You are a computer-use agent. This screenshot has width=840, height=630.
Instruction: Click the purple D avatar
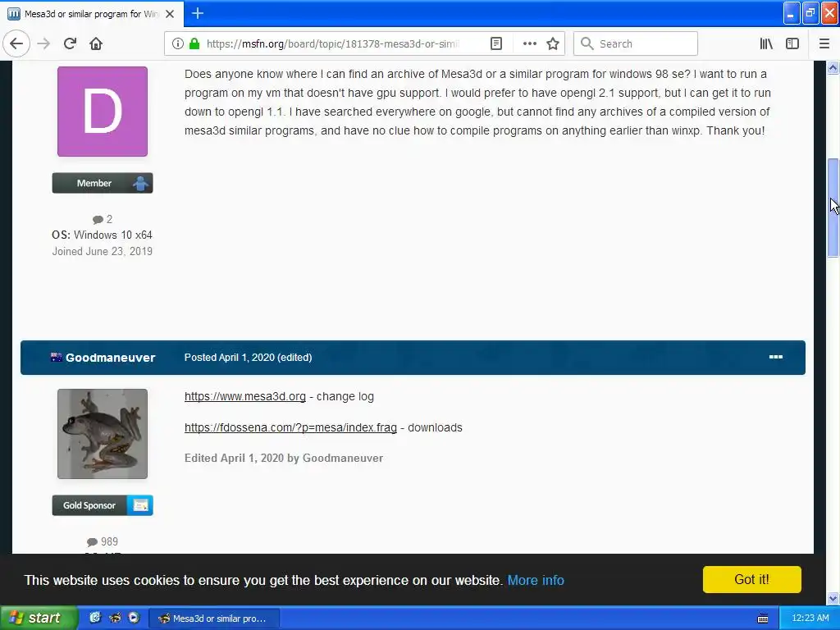[x=103, y=112]
